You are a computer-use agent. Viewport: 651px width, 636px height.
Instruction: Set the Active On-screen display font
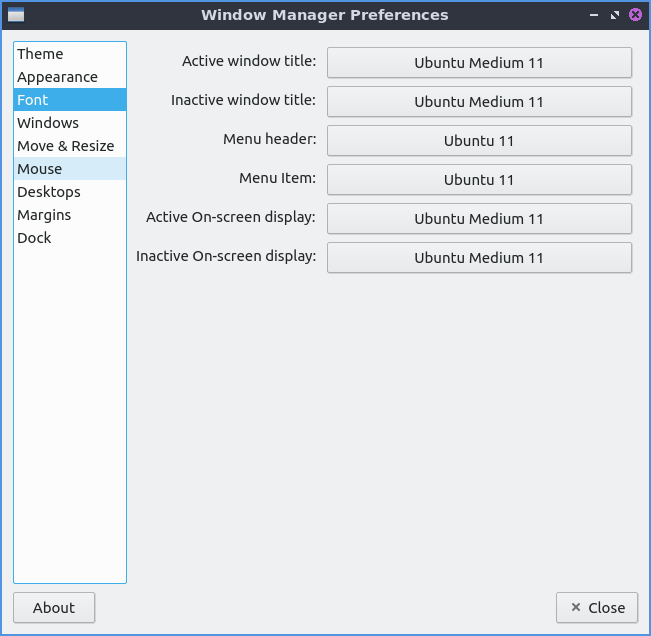pyautogui.click(x=479, y=218)
